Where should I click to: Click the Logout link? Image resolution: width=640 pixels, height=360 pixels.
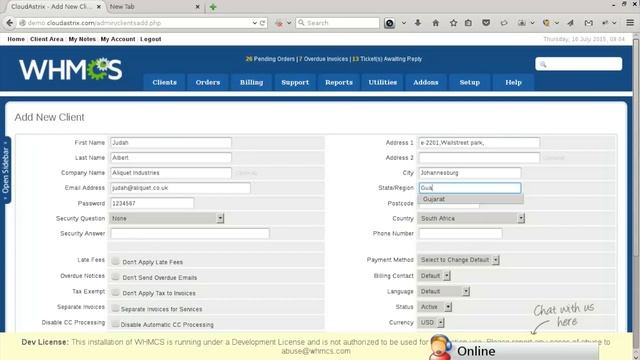(x=151, y=39)
